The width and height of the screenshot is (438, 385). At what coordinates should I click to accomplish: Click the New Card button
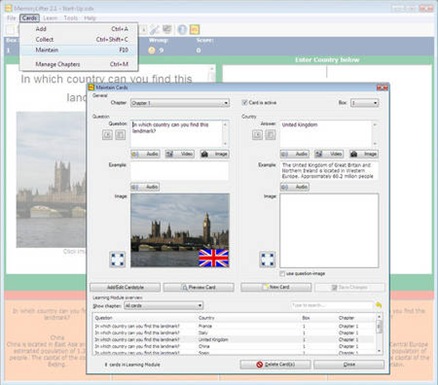click(276, 287)
